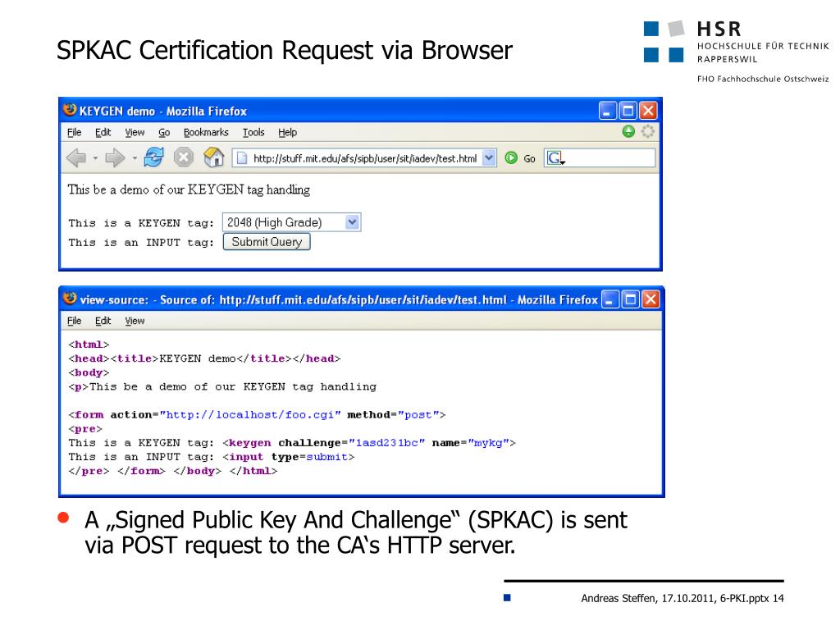
Task: Open the Forward button history dropdown arrow
Action: [x=135, y=158]
